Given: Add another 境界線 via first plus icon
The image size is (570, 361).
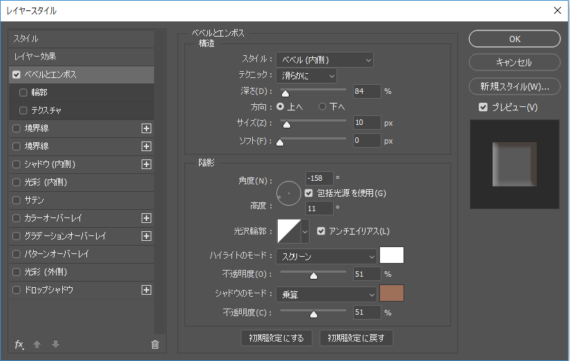Looking at the screenshot, I should coord(146,128).
